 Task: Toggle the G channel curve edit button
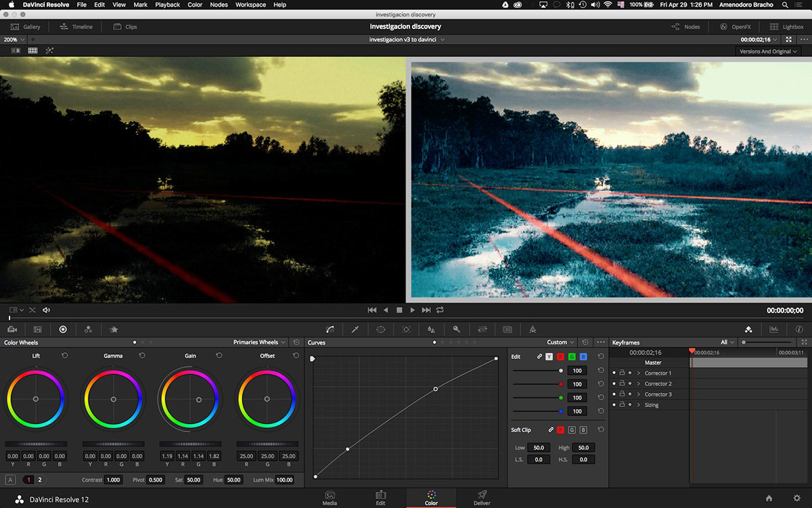click(572, 356)
